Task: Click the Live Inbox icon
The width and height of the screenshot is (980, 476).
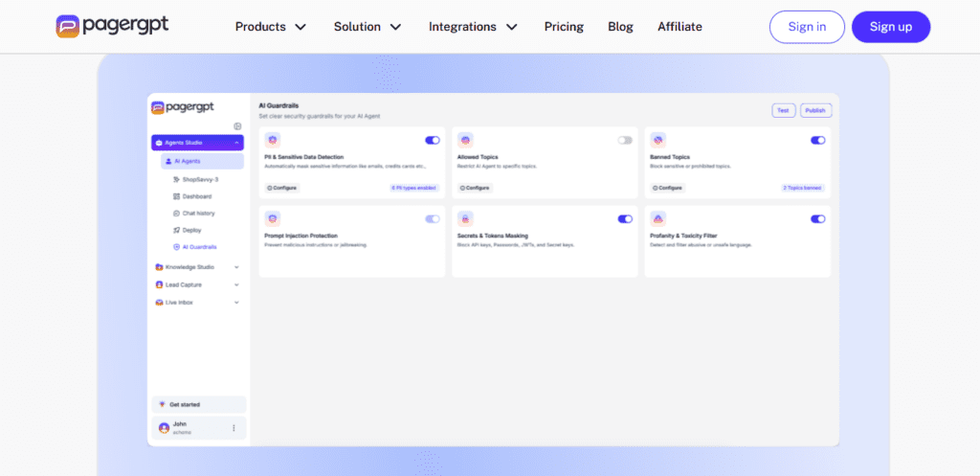Action: click(160, 302)
